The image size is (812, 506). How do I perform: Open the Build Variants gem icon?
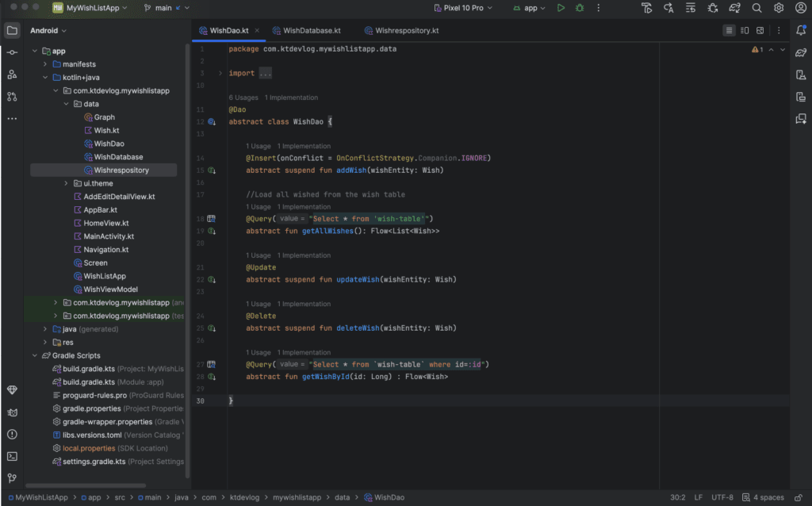pos(12,390)
